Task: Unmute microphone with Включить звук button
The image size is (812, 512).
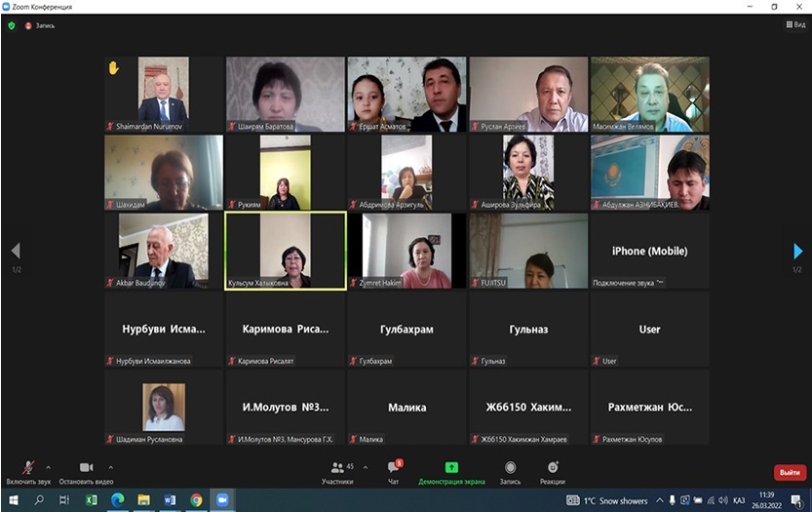Action: (x=28, y=469)
